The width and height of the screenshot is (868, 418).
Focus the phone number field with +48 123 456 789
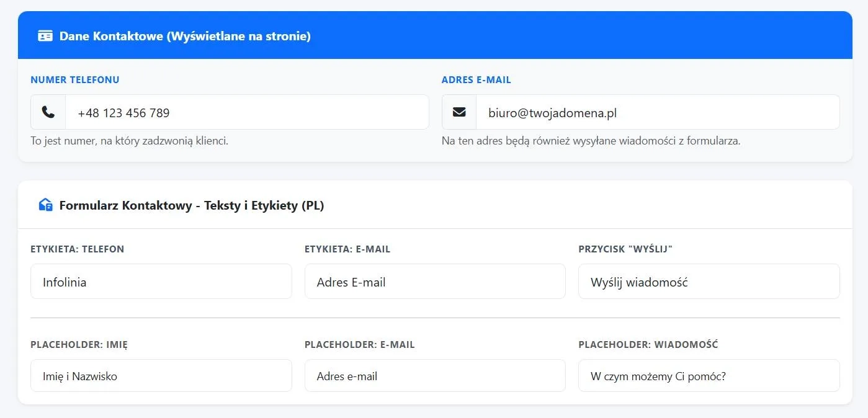point(246,112)
